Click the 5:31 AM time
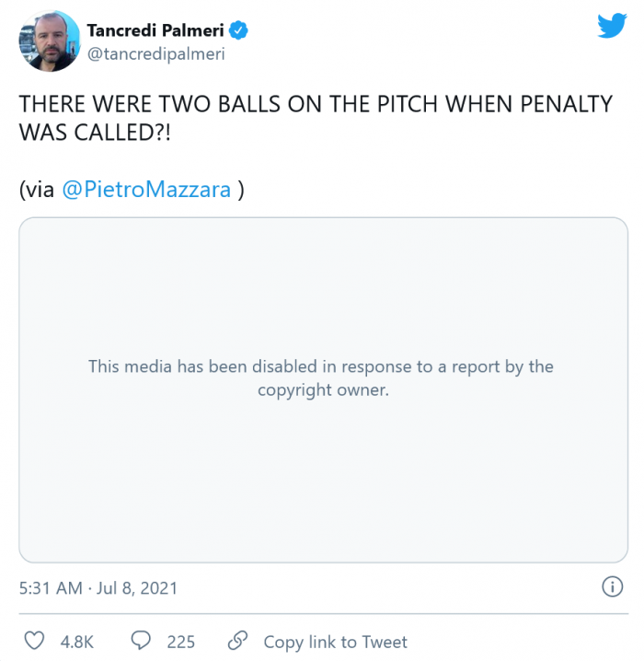 pos(50,587)
